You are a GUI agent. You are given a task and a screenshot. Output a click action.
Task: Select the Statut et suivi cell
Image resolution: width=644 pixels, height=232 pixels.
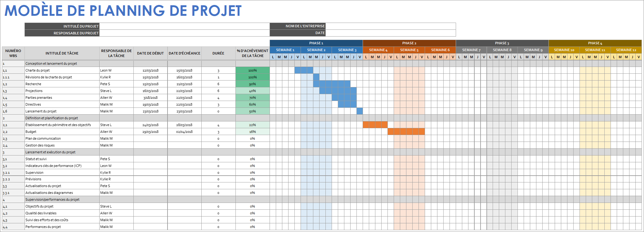pyautogui.click(x=62, y=159)
